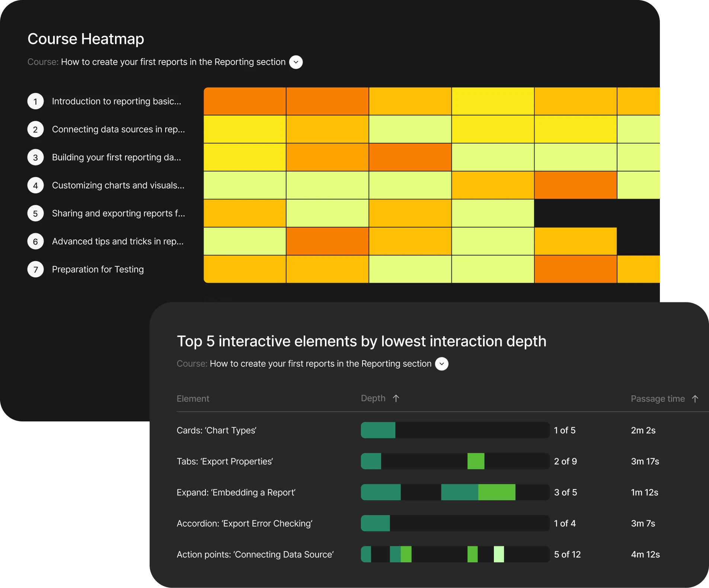The width and height of the screenshot is (709, 588).
Task: Select the Expand: 'Embedding a Report' element
Action: pos(236,492)
